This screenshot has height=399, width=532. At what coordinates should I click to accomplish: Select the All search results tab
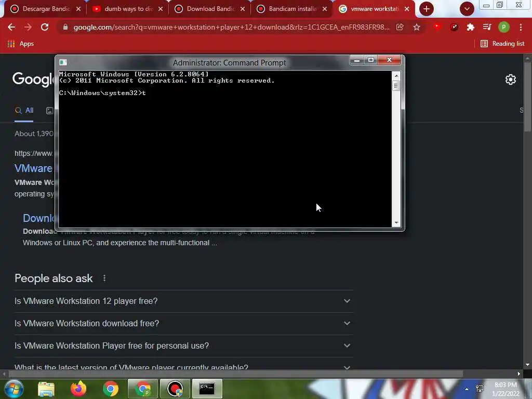point(24,110)
